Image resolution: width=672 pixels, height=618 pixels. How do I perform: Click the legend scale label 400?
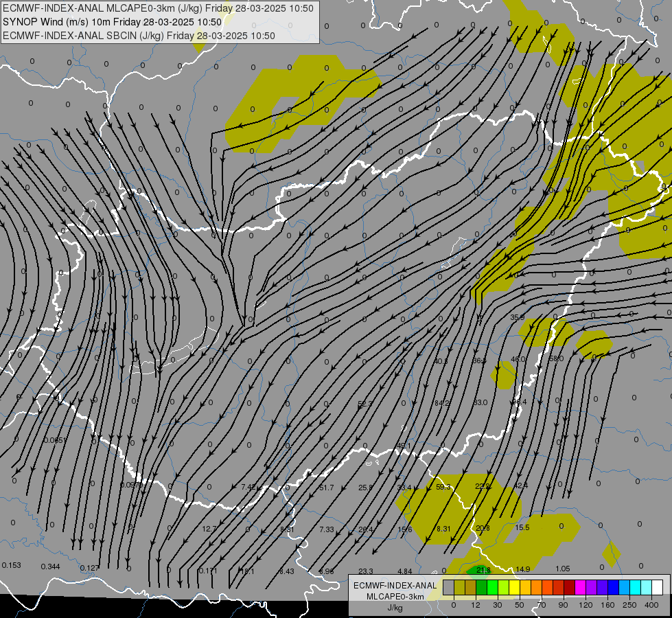point(651,605)
